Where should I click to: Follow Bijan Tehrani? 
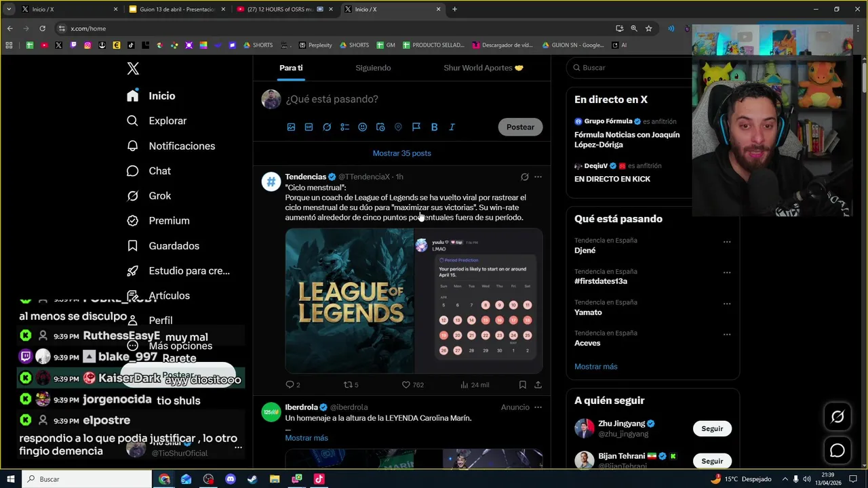[x=712, y=461]
